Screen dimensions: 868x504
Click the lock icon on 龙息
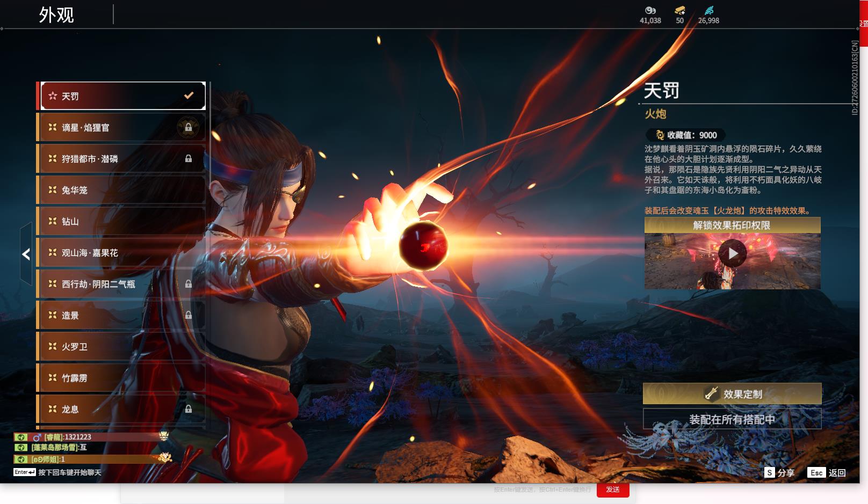pyautogui.click(x=189, y=409)
